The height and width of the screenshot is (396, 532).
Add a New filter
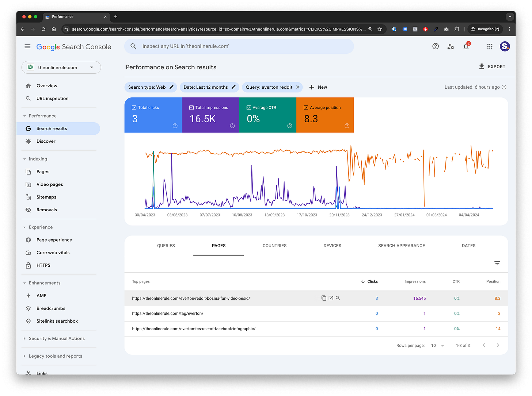point(318,87)
